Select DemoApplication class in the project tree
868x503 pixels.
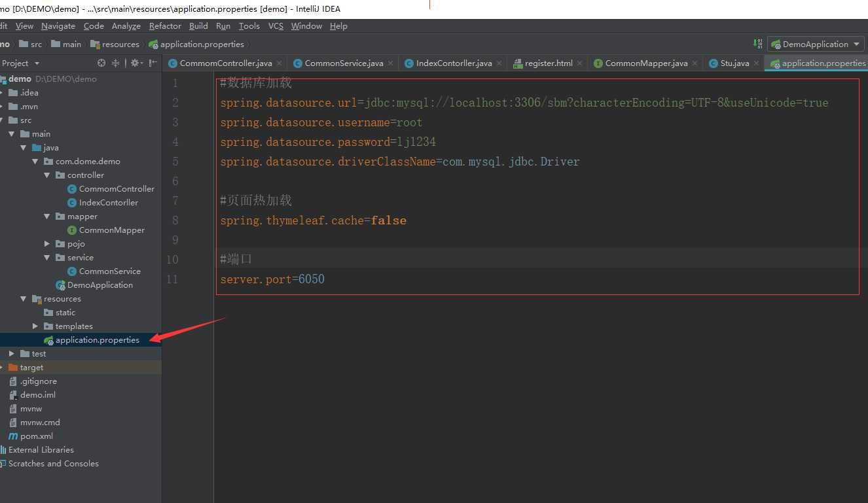tap(94, 285)
